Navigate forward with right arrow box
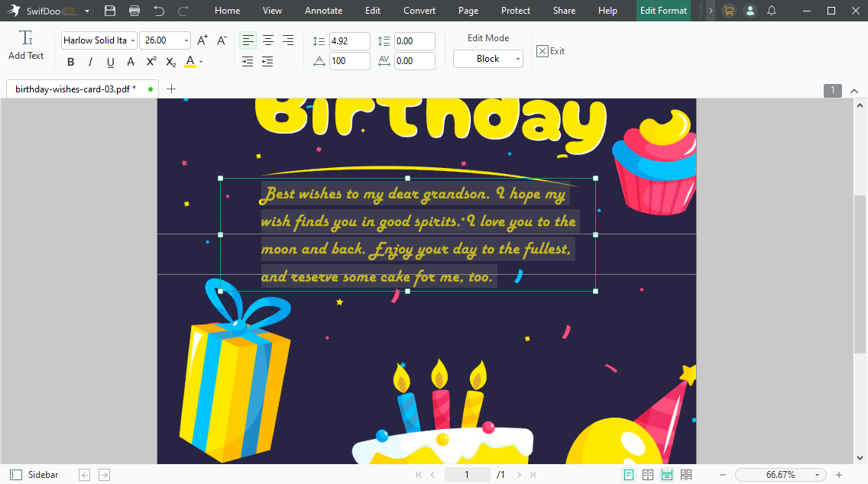The height and width of the screenshot is (484, 868). (104, 475)
